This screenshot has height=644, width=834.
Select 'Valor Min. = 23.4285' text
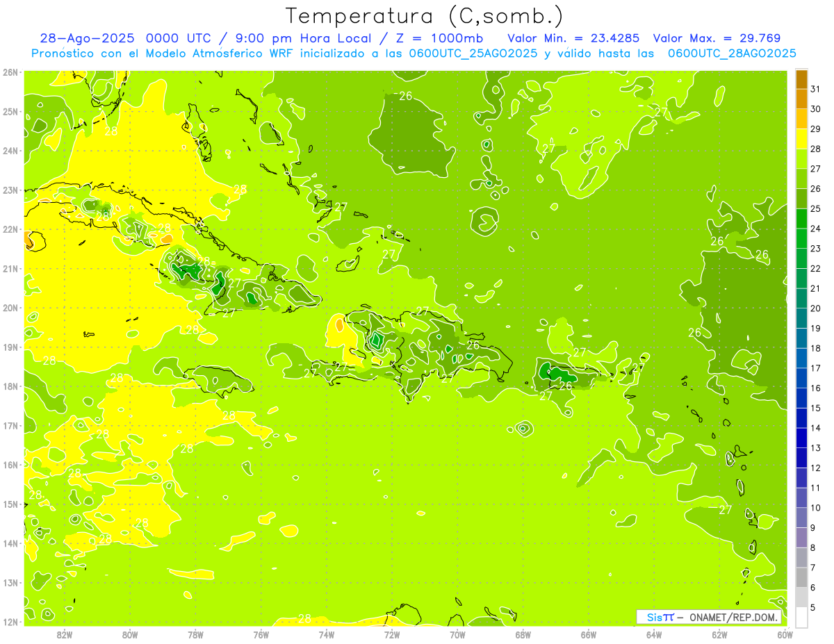click(x=573, y=38)
